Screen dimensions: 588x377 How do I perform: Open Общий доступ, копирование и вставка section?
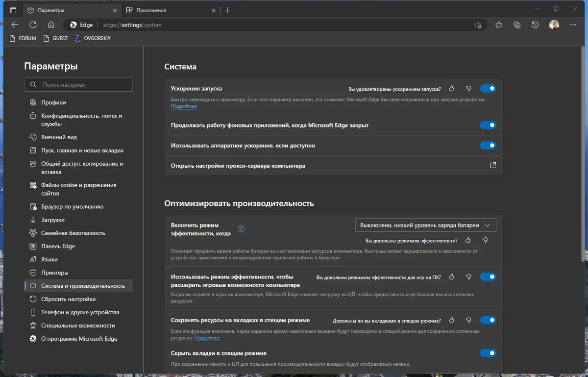(78, 168)
